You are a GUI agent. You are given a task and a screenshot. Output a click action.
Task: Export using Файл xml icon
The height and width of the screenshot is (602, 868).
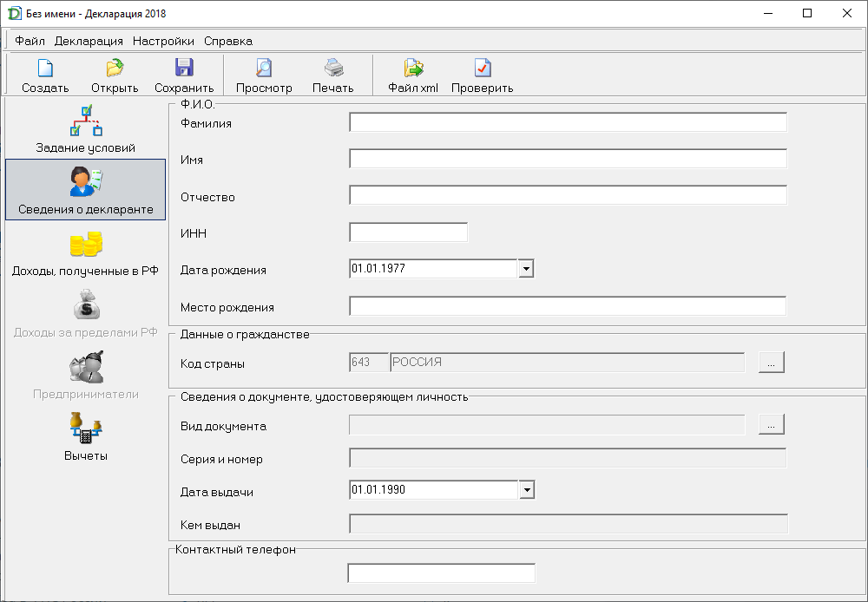(413, 75)
